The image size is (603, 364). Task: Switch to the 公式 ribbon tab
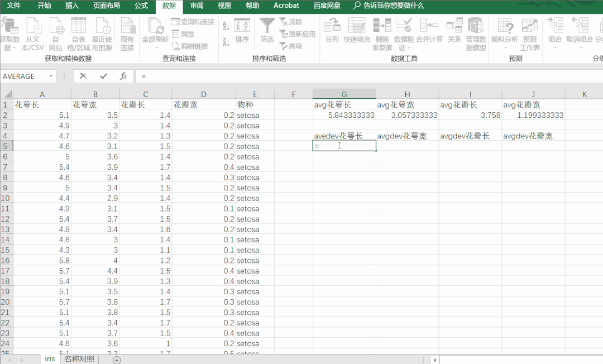pyautogui.click(x=141, y=6)
